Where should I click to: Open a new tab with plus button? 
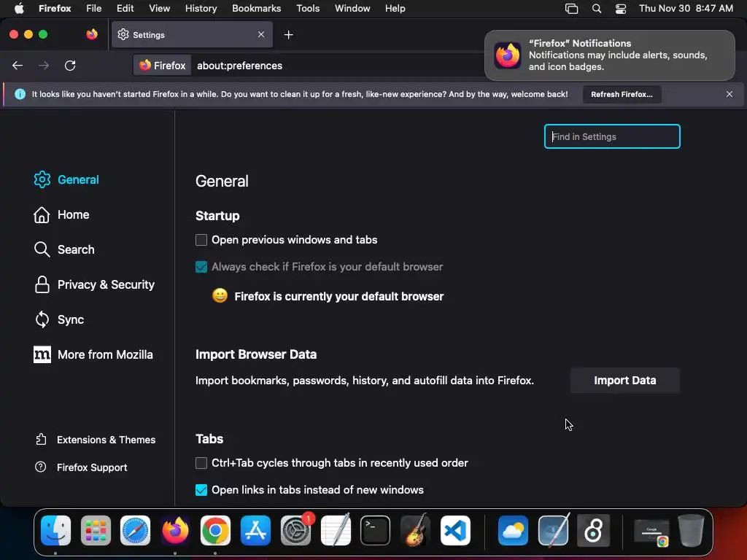(288, 35)
